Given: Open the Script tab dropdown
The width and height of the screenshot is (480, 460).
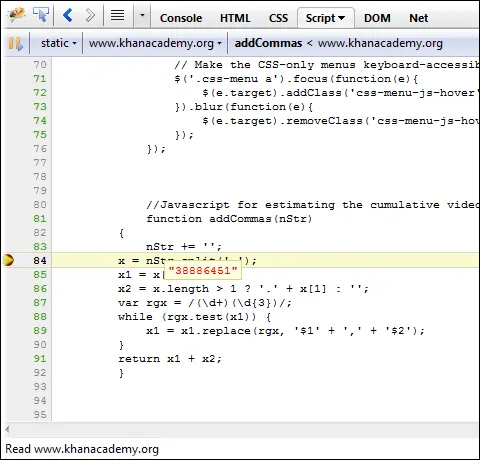Looking at the screenshot, I should [325, 18].
